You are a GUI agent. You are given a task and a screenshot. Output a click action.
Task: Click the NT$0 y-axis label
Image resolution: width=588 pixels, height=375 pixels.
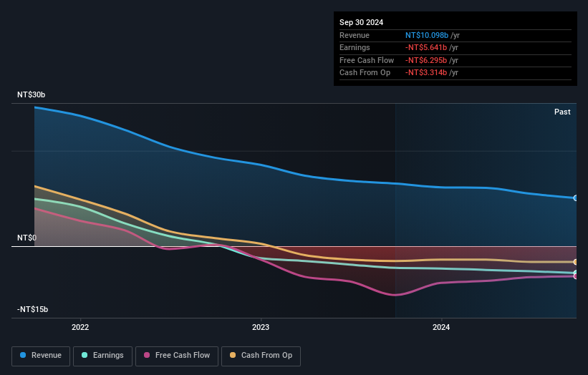pyautogui.click(x=27, y=238)
